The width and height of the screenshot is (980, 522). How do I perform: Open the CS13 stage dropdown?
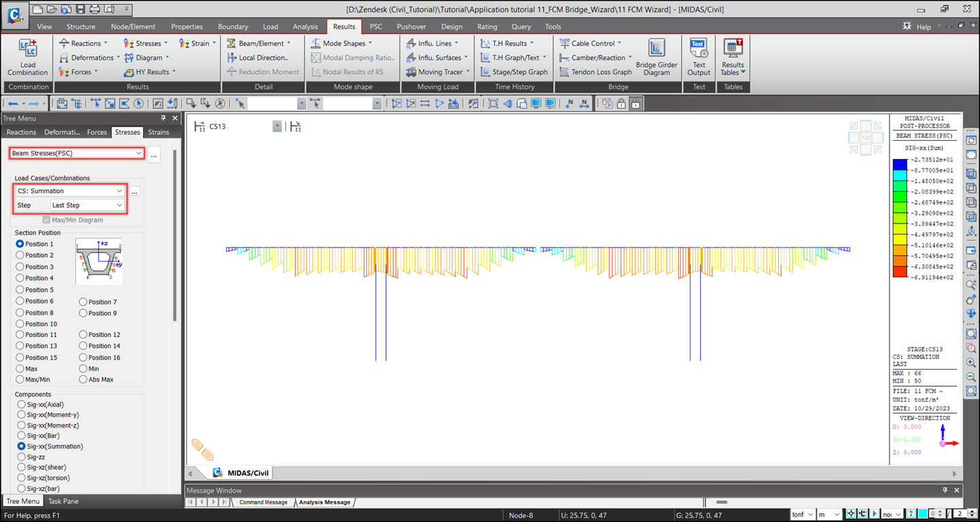(277, 126)
